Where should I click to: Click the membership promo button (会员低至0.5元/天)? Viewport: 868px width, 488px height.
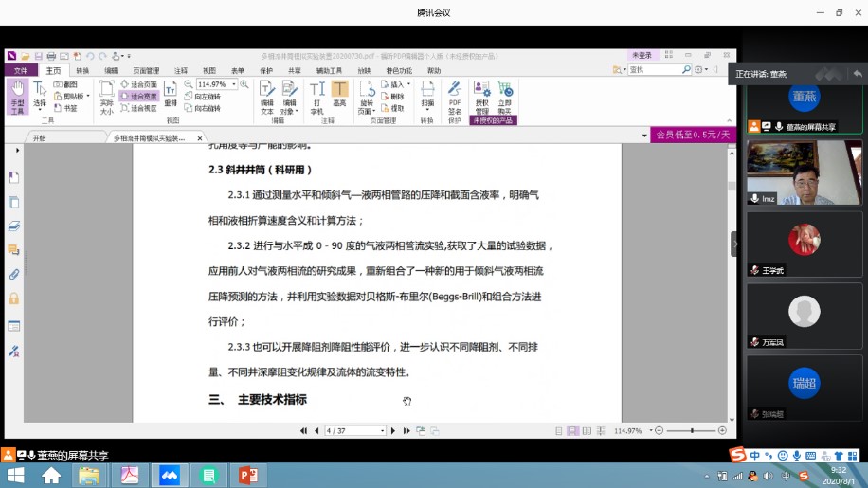pos(693,136)
